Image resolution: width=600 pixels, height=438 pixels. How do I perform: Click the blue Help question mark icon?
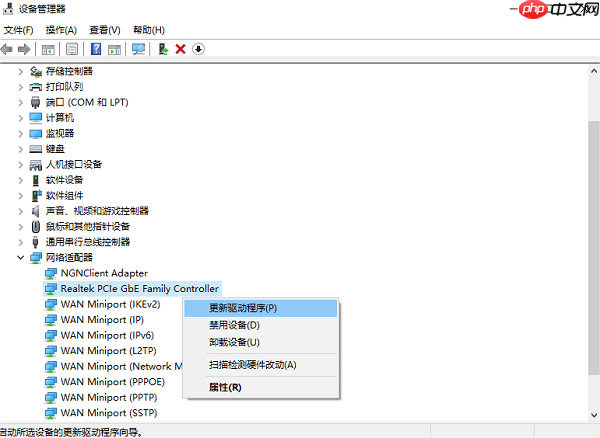tap(96, 49)
